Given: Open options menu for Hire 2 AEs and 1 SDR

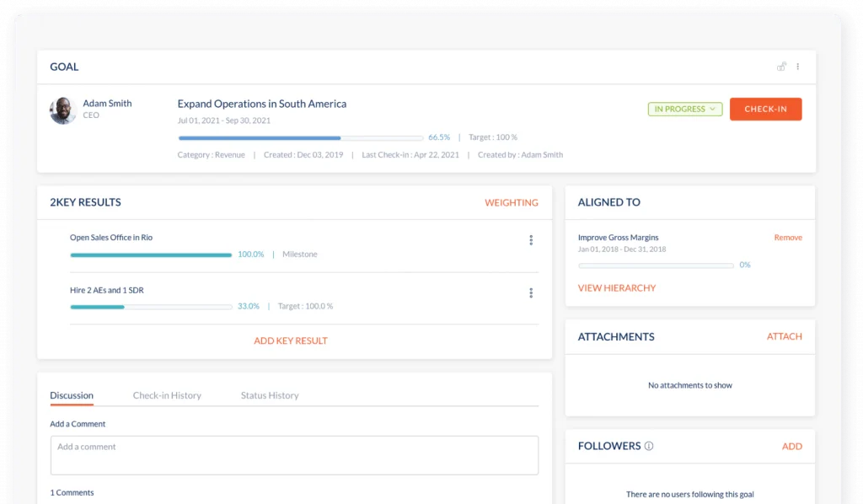Looking at the screenshot, I should pyautogui.click(x=531, y=292).
